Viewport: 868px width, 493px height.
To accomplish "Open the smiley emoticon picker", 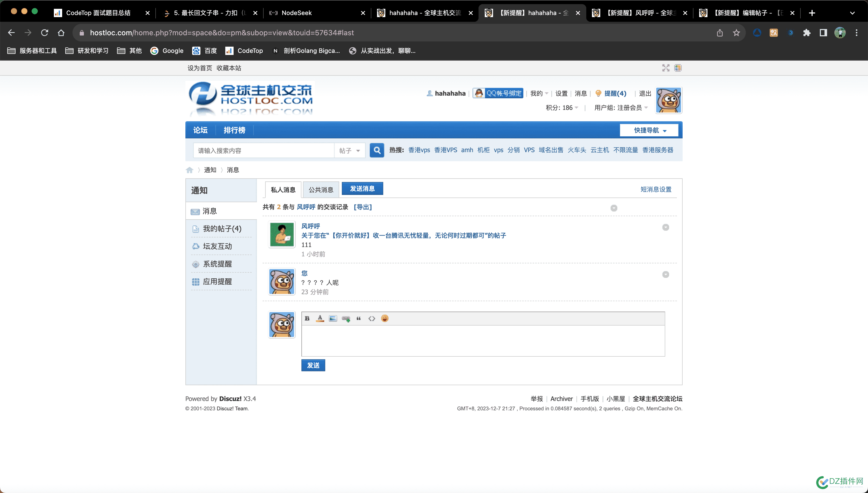I will [385, 318].
